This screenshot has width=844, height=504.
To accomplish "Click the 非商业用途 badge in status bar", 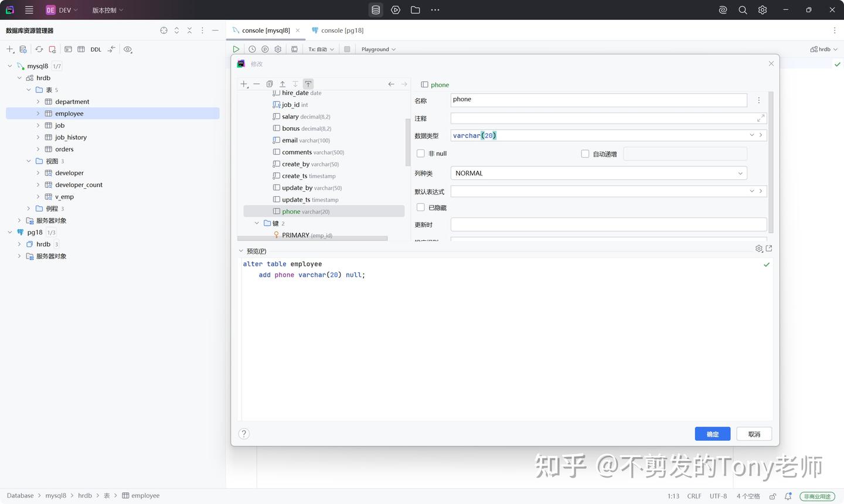I will click(x=817, y=496).
